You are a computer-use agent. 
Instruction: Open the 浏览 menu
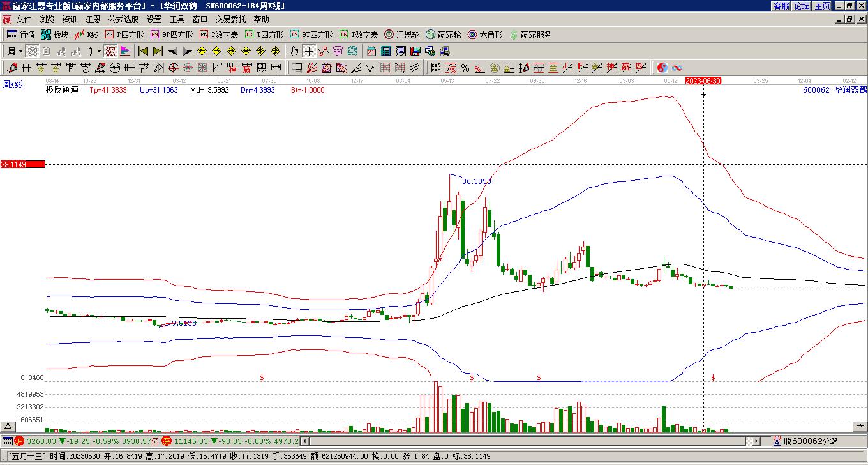47,19
